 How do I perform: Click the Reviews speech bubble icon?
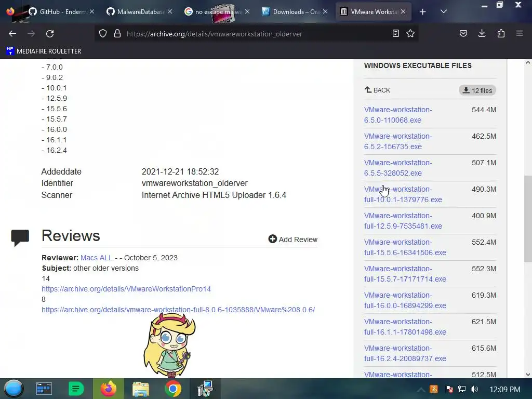pyautogui.click(x=20, y=237)
